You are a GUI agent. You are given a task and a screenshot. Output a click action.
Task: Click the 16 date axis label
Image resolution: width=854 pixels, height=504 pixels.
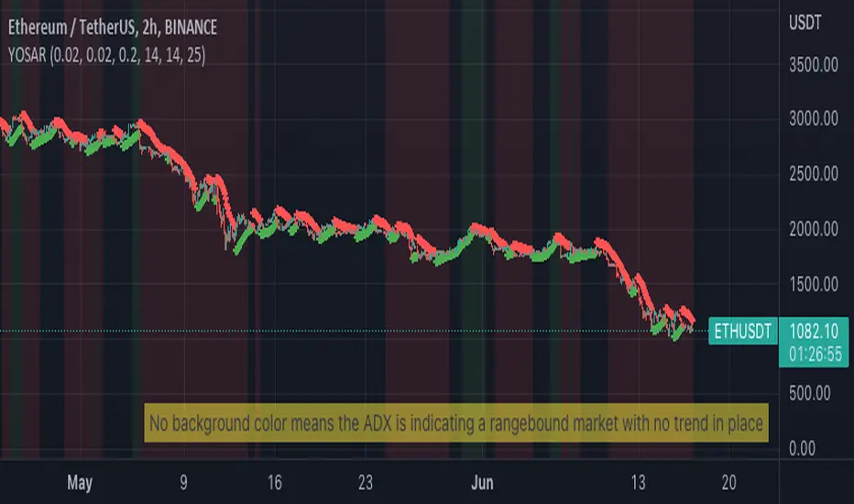(275, 483)
